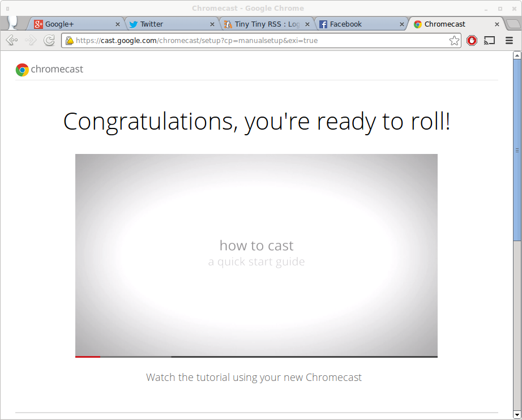Click the how to cast tutorial video
Screen dimensions: 522x420
tap(256, 255)
